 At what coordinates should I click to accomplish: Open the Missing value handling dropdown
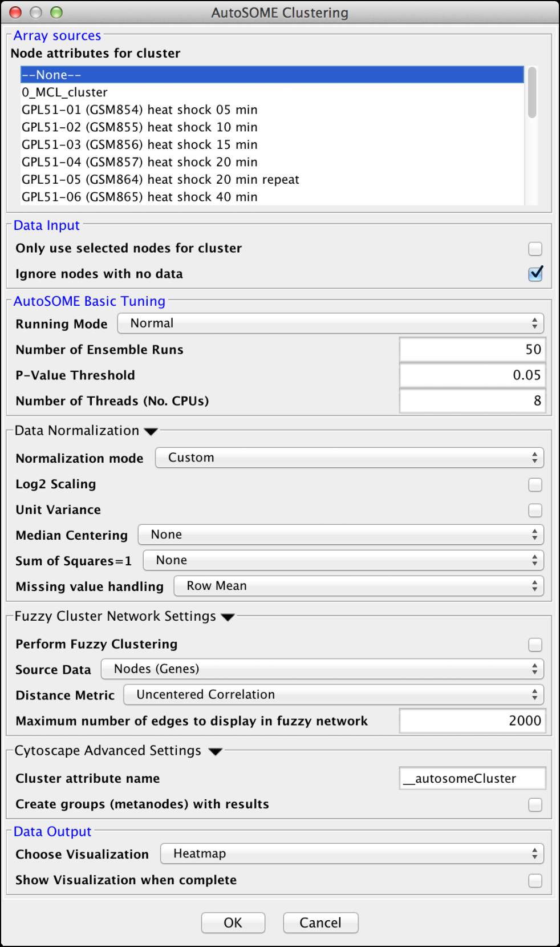pyautogui.click(x=359, y=586)
